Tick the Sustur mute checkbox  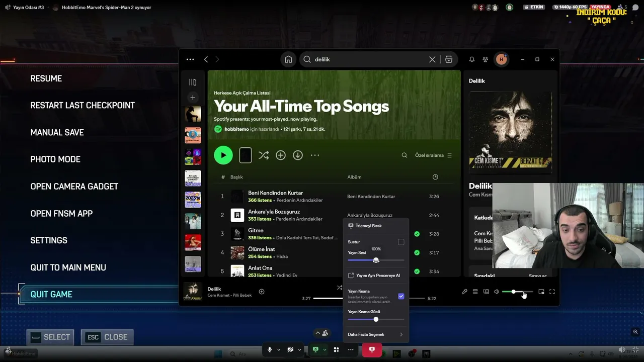coord(401,242)
